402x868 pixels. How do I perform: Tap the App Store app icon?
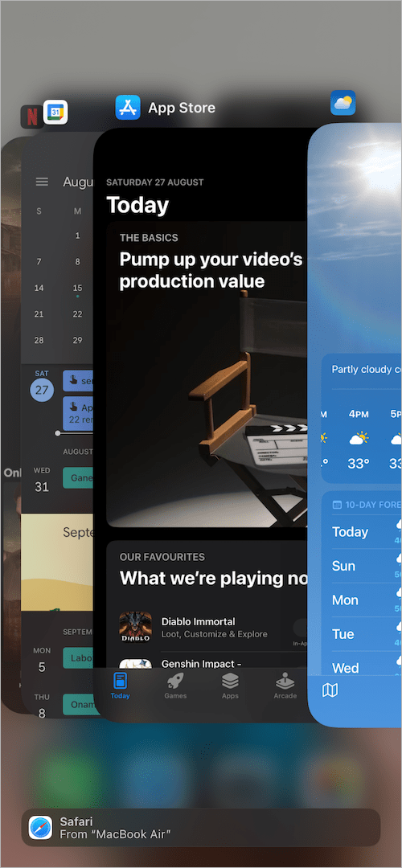[x=127, y=108]
